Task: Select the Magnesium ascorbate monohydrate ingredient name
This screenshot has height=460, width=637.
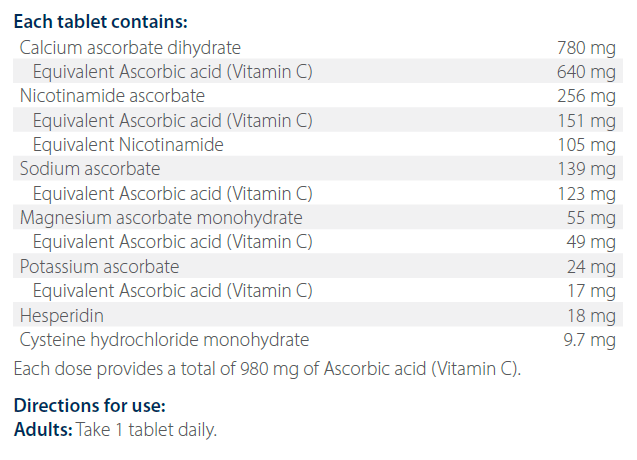Action: pyautogui.click(x=161, y=217)
